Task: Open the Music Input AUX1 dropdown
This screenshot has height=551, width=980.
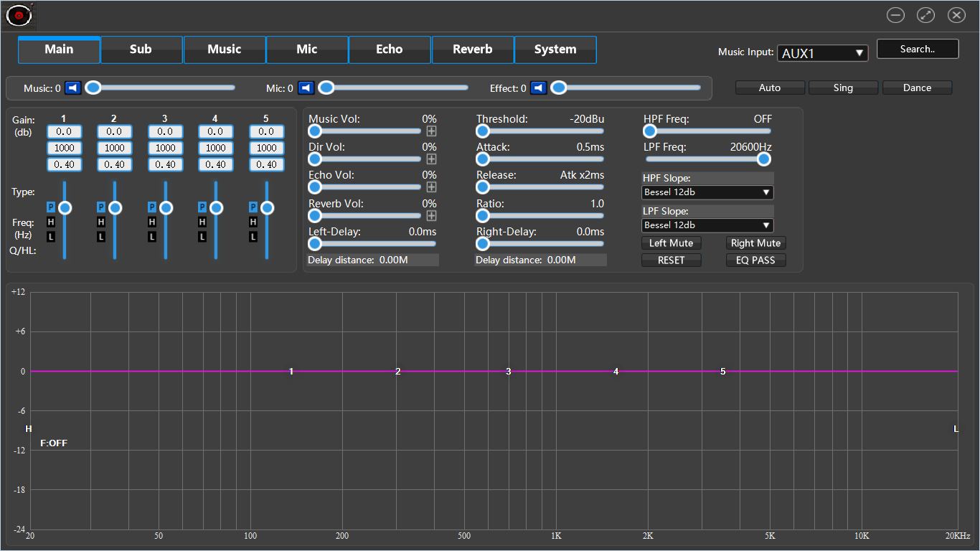Action: click(x=822, y=53)
